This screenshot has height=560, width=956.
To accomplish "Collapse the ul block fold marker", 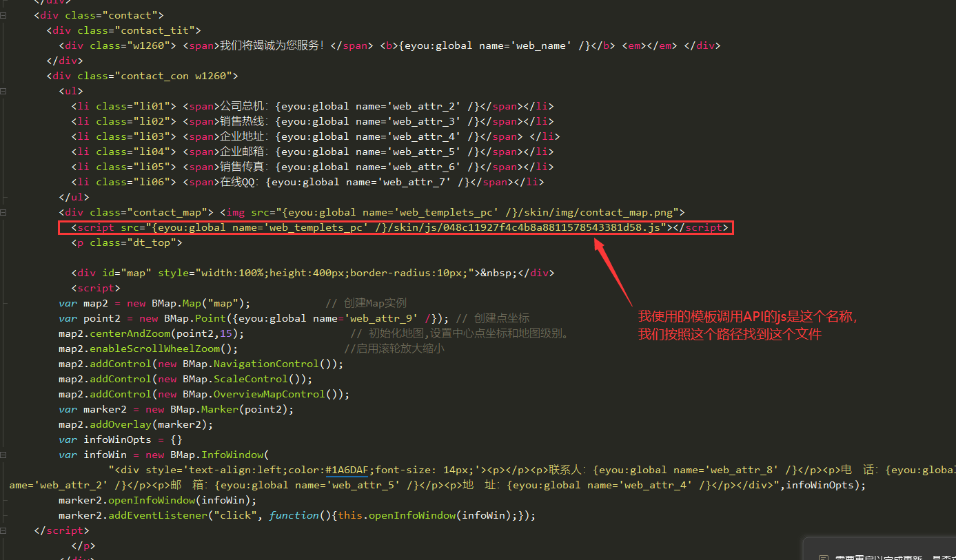I will tap(4, 91).
